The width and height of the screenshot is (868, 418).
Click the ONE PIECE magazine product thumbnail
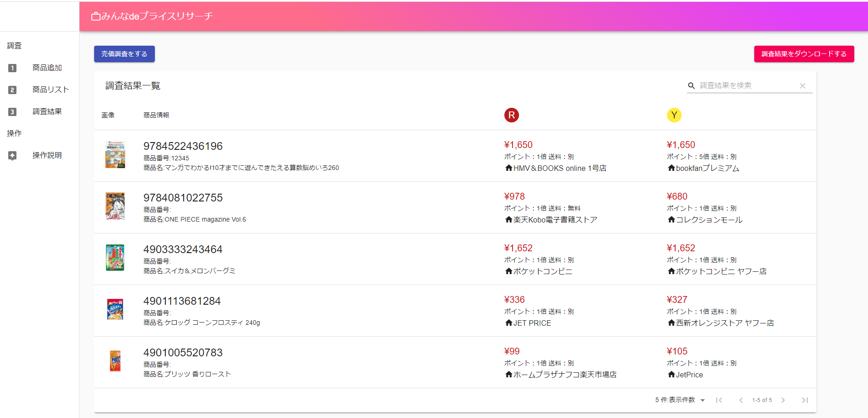pos(115,206)
